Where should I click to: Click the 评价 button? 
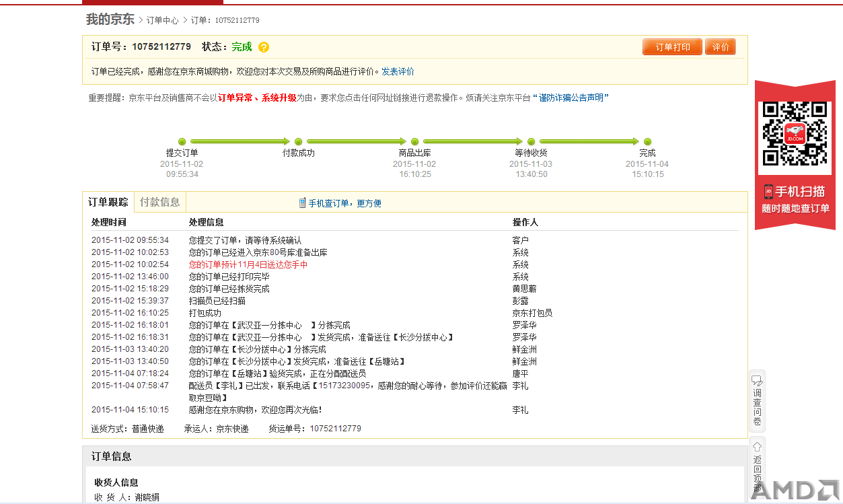pos(721,47)
